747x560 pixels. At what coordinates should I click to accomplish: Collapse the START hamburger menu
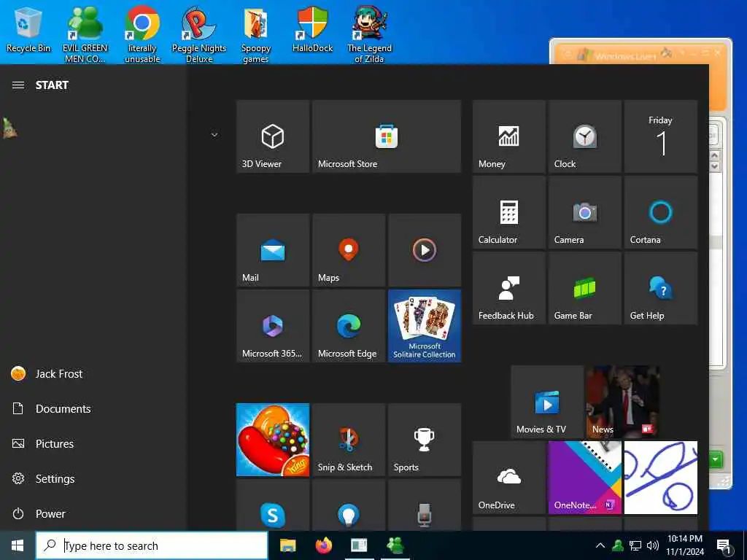[x=18, y=85]
